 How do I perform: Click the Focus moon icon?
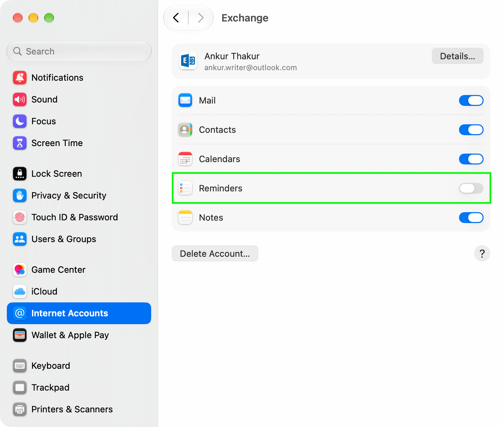(20, 121)
